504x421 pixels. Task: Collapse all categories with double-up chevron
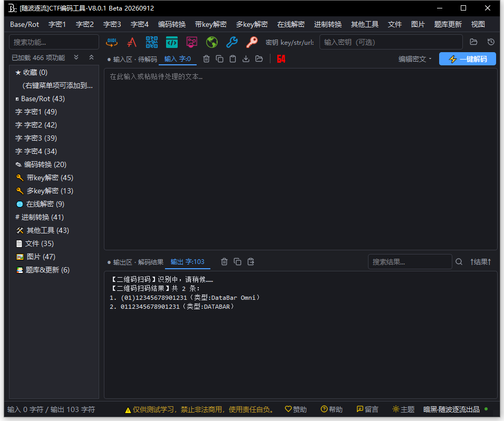point(91,57)
